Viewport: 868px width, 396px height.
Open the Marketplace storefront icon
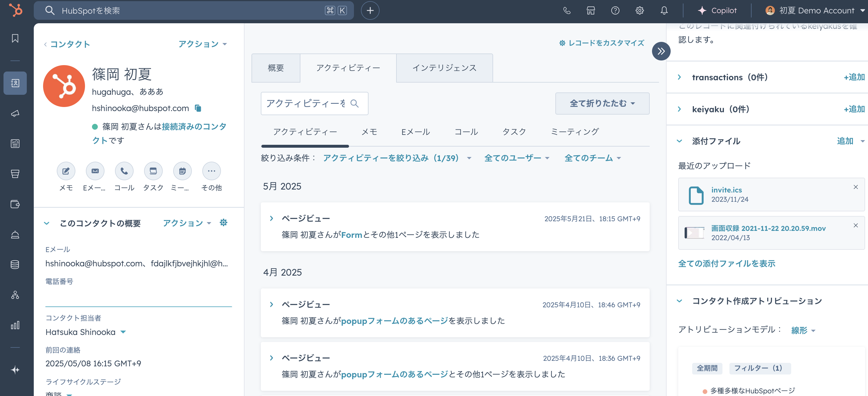click(x=591, y=10)
